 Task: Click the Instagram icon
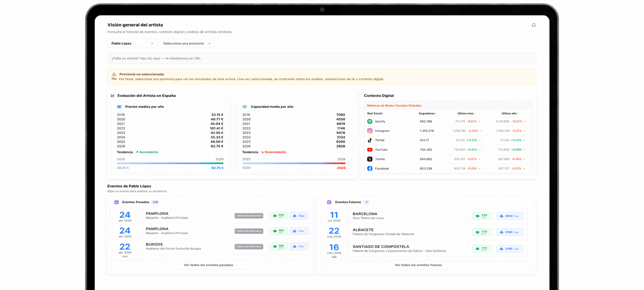[x=370, y=131]
